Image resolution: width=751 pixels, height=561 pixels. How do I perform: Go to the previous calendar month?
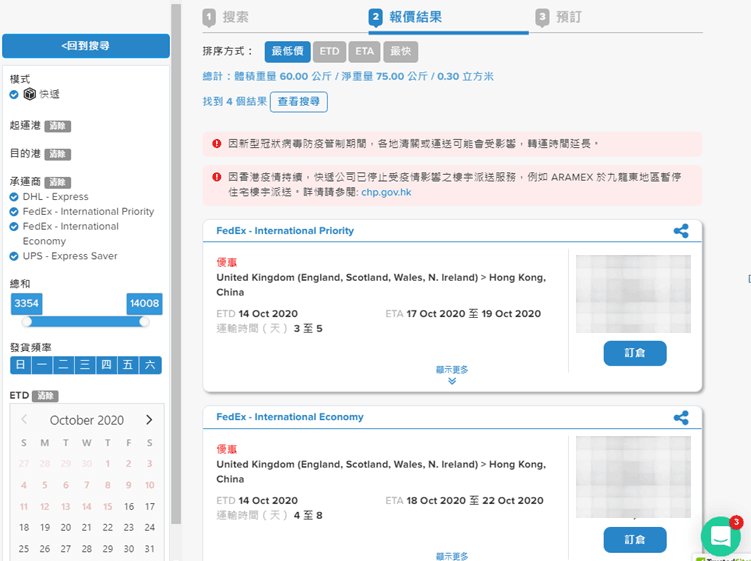[24, 420]
